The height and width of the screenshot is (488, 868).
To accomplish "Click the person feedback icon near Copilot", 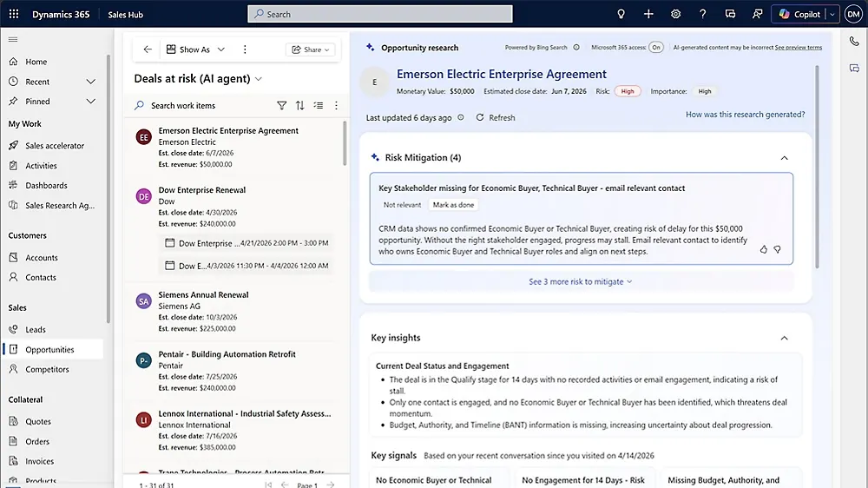I will pos(757,15).
